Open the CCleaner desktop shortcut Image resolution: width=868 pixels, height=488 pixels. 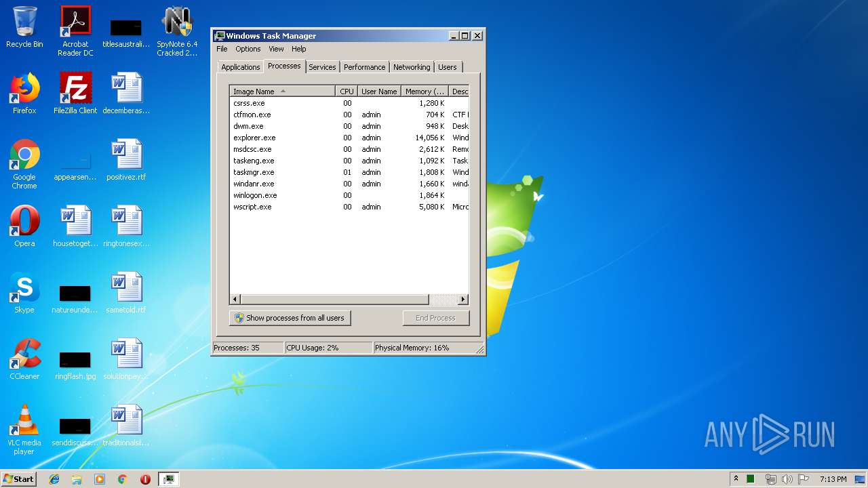24,359
